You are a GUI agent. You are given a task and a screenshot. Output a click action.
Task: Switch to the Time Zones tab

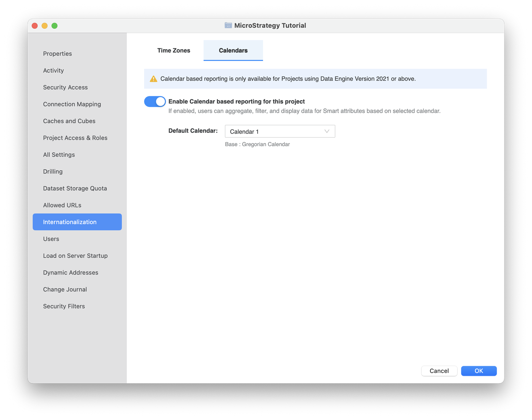[174, 51]
